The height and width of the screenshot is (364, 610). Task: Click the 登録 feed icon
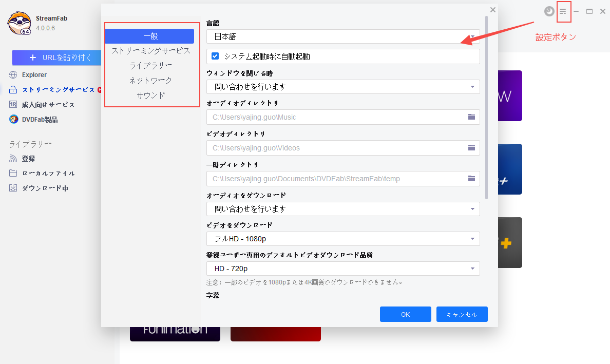click(x=13, y=158)
